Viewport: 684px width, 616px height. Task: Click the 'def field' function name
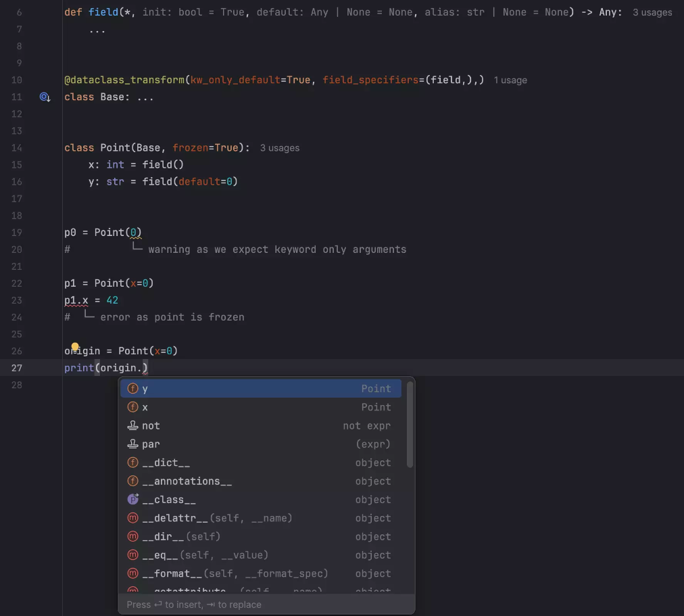coord(103,12)
